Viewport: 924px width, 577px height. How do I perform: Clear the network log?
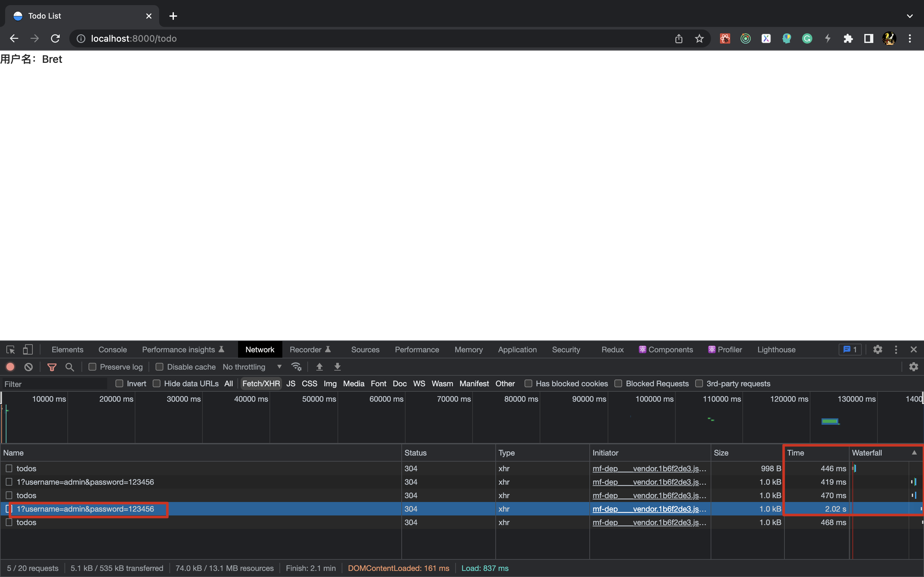(29, 367)
